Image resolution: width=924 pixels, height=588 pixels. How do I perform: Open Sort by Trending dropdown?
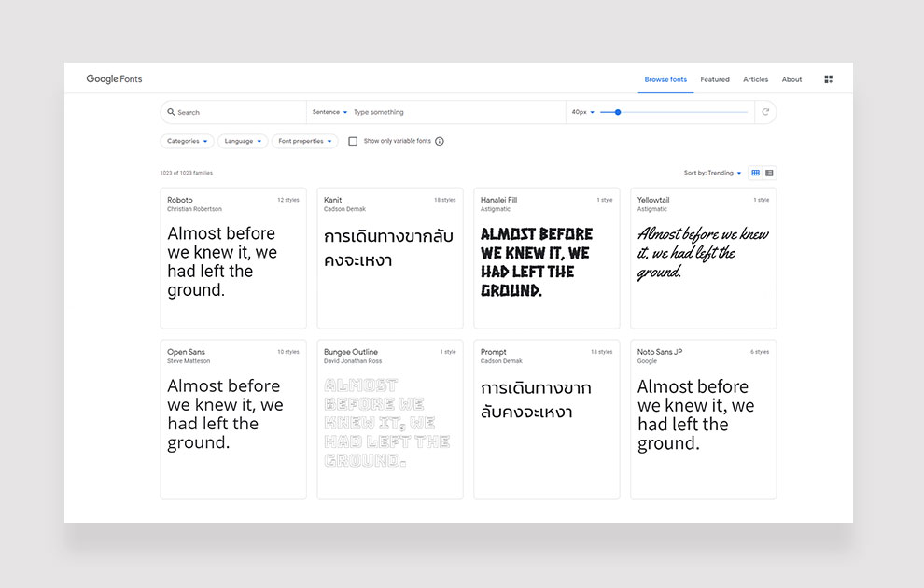click(x=713, y=173)
